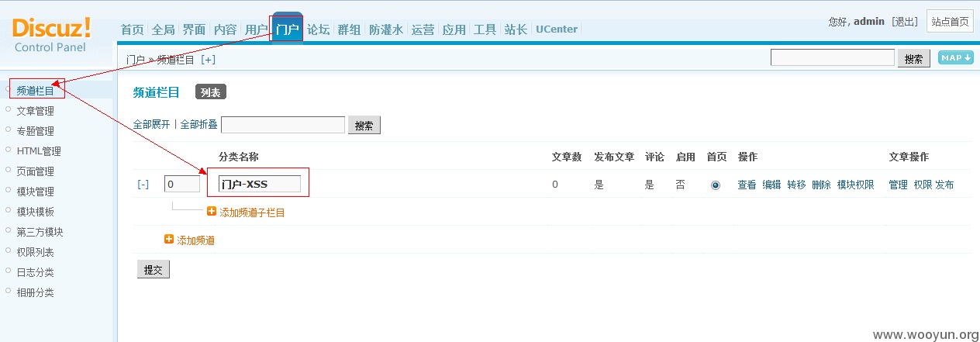Image resolution: width=980 pixels, height=342 pixels.
Task: Click the 权限 article operation link
Action: (x=923, y=185)
